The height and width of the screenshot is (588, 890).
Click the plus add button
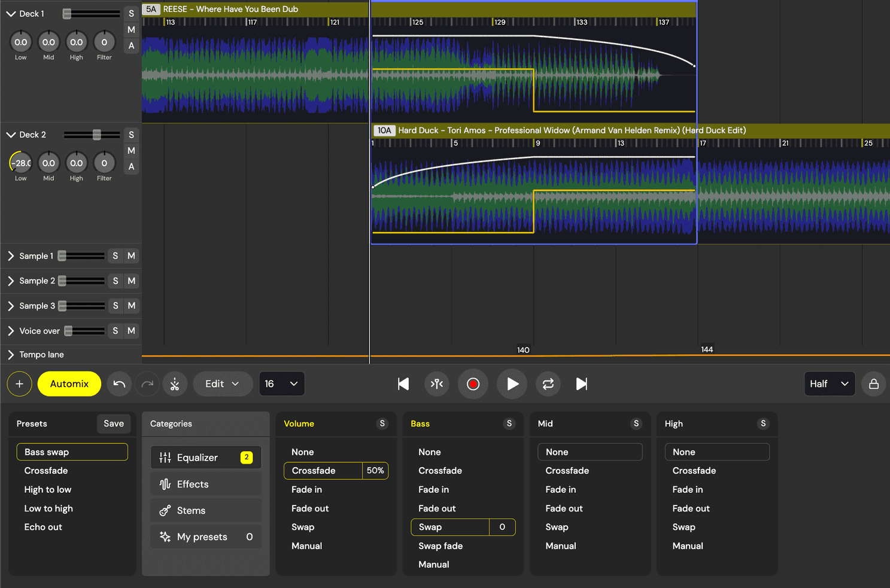tap(20, 384)
